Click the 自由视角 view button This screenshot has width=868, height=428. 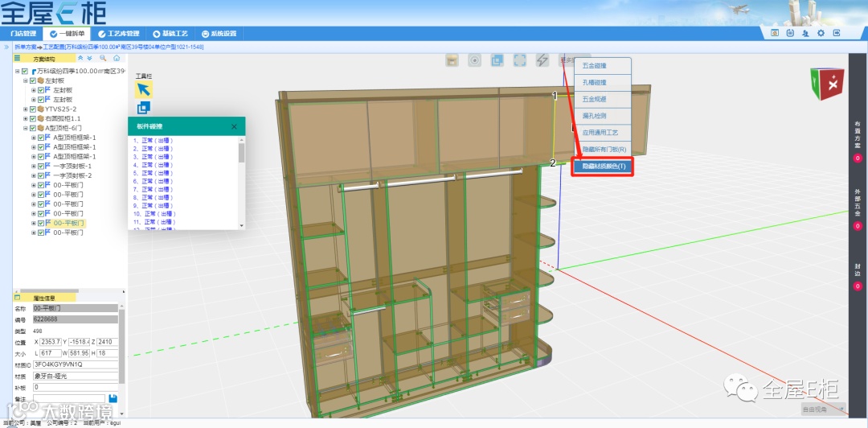pyautogui.click(x=823, y=409)
